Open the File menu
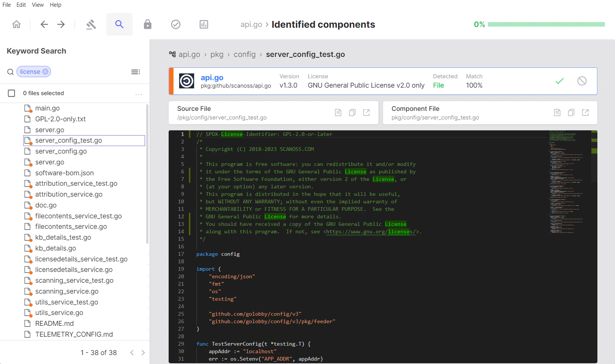The height and width of the screenshot is (364, 615). pos(7,5)
